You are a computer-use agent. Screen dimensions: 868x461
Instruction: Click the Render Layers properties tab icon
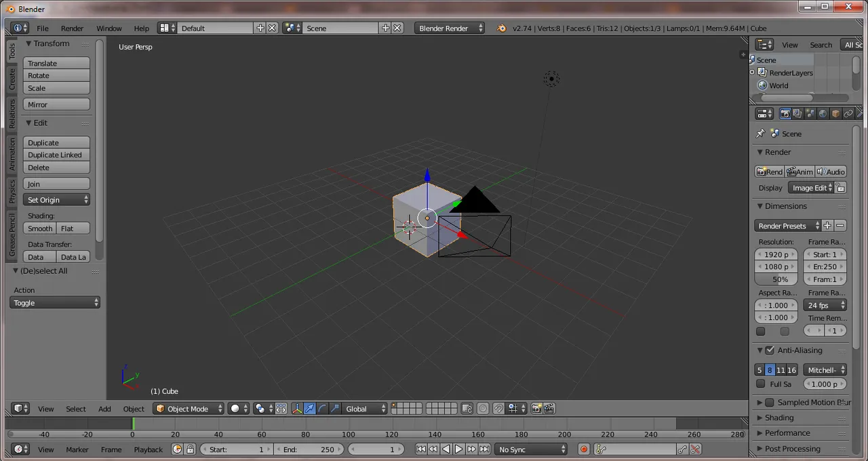point(797,114)
